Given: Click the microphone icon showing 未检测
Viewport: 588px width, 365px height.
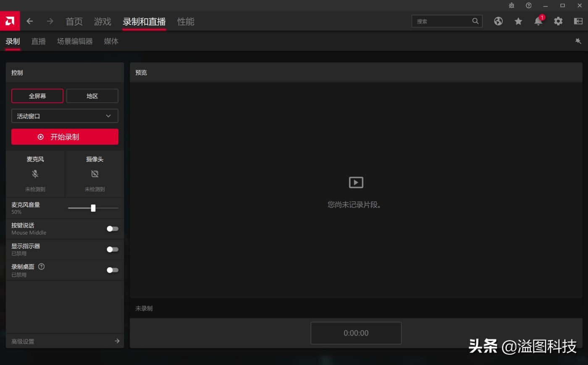Looking at the screenshot, I should pos(35,174).
